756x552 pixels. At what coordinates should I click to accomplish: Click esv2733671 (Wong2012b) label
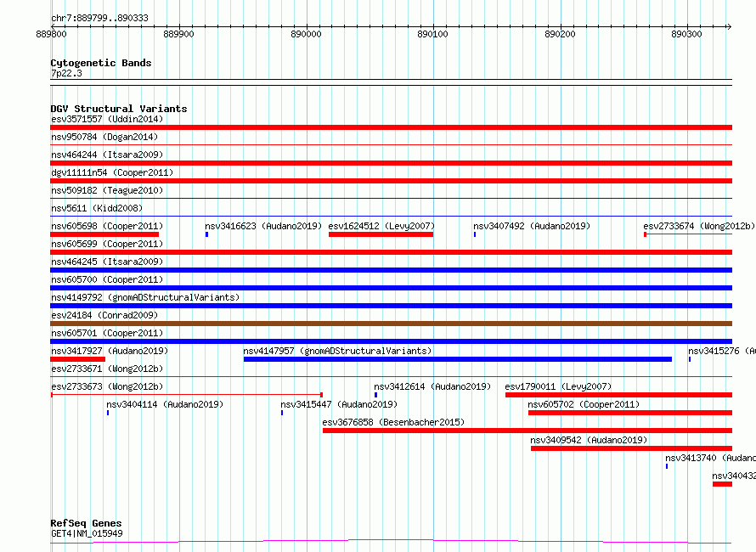click(x=107, y=369)
